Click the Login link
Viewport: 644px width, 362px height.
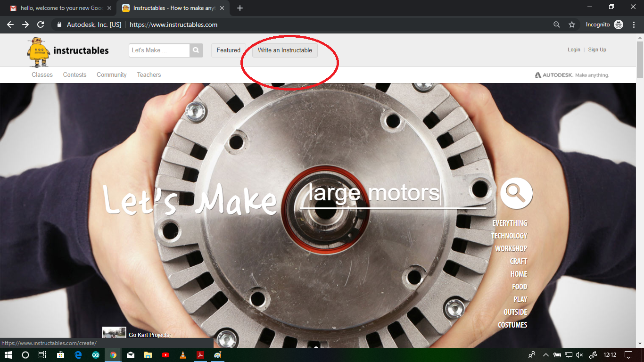[x=574, y=49]
